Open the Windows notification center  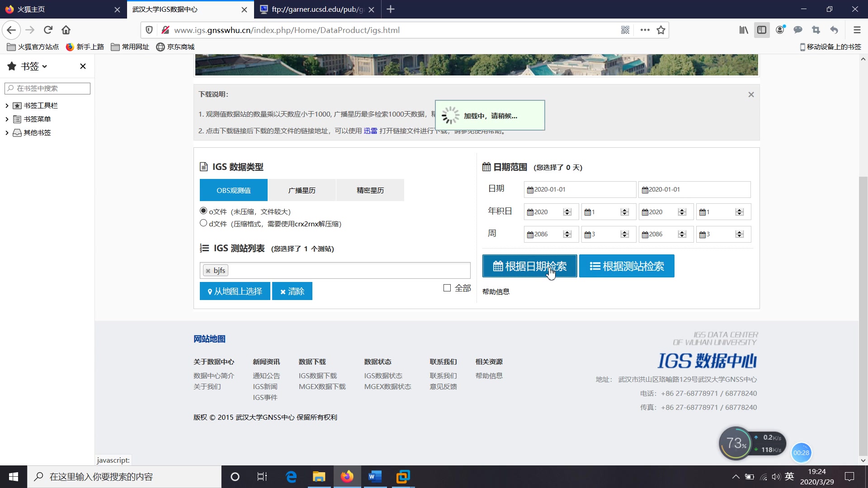click(x=849, y=477)
